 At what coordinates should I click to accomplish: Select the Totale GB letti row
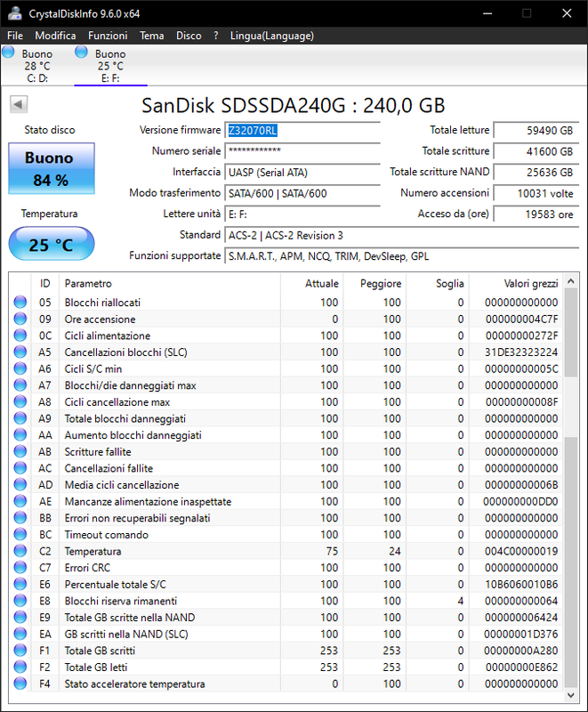[x=286, y=667]
